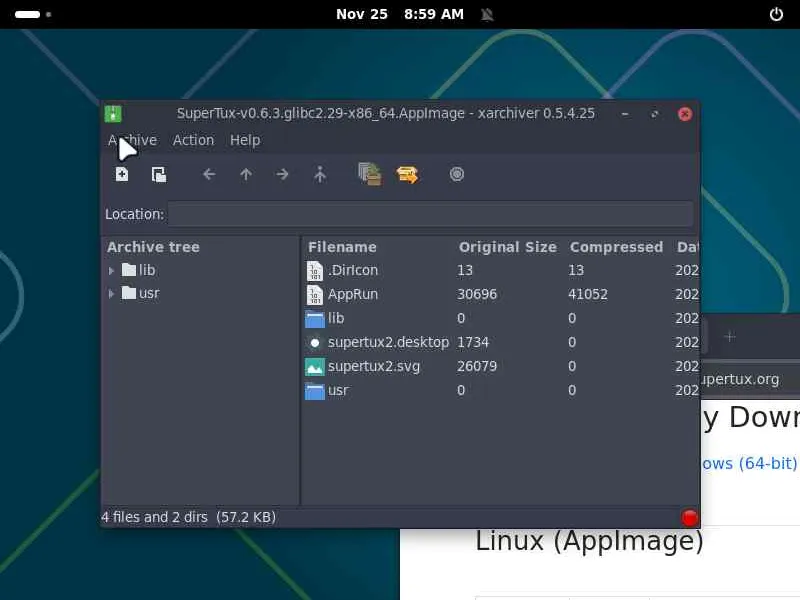800x600 pixels.
Task: Click the AppRun binary file icon
Action: (315, 294)
